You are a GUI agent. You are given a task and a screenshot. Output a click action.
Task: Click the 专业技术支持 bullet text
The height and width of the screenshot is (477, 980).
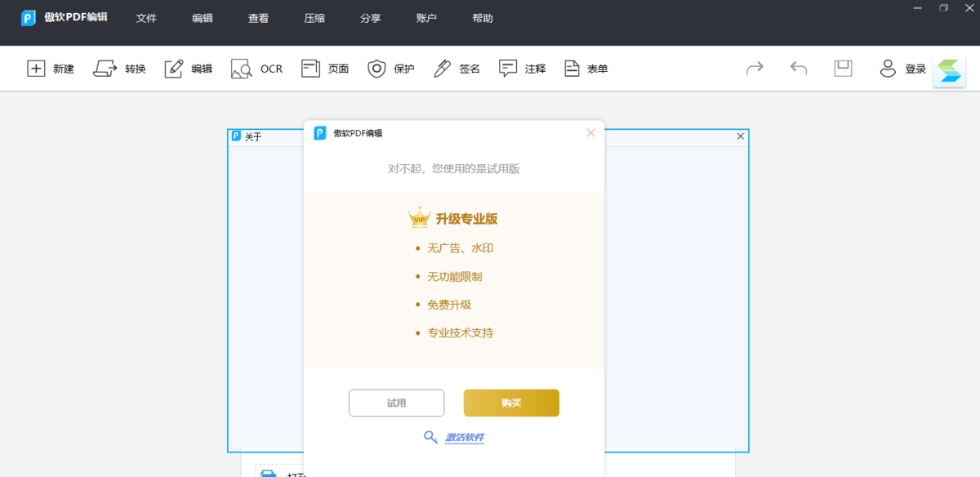point(461,333)
